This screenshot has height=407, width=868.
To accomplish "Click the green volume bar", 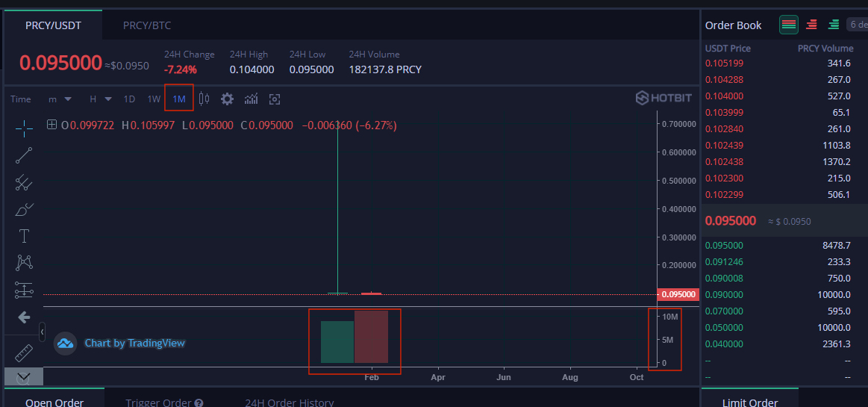I will pos(337,342).
